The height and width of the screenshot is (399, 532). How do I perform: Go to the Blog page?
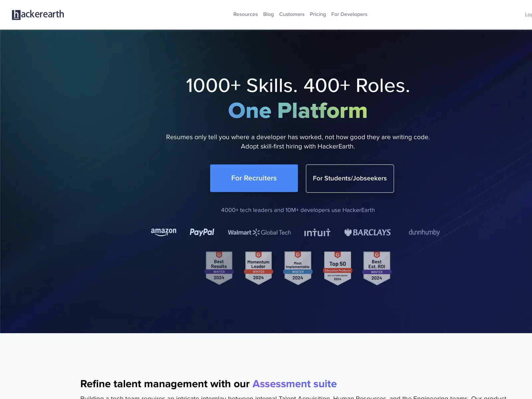tap(268, 14)
